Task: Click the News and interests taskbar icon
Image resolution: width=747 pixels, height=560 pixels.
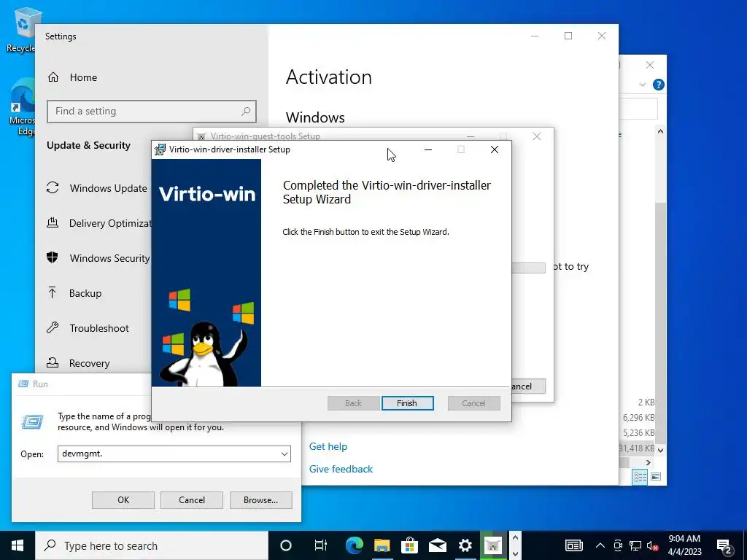Action: (x=573, y=545)
